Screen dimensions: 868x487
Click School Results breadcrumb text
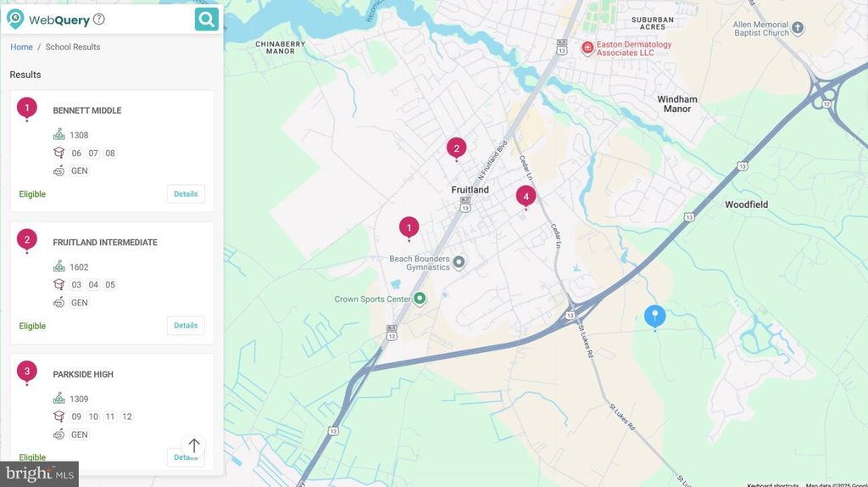click(73, 48)
